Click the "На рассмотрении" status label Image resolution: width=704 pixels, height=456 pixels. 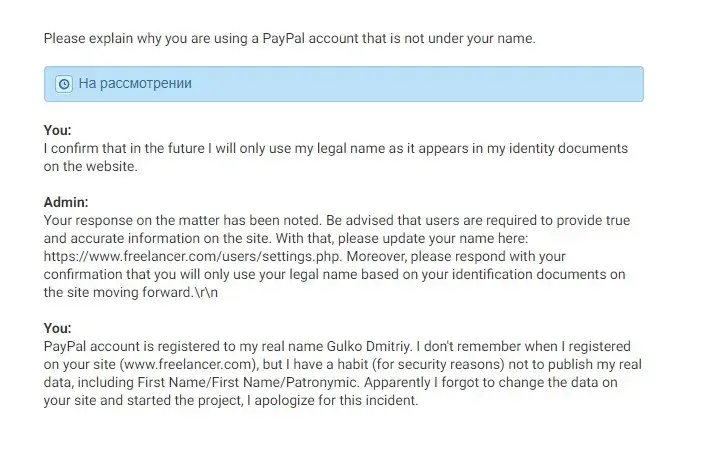[x=135, y=84]
